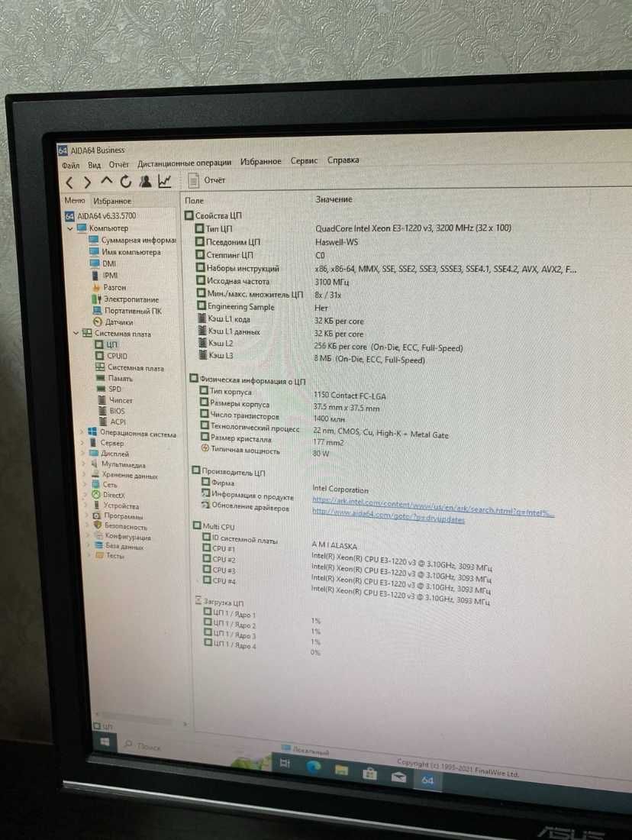Viewport: 632px width, 840px height.
Task: Open the aida64.com driver updates link
Action: pyautogui.click(x=389, y=516)
